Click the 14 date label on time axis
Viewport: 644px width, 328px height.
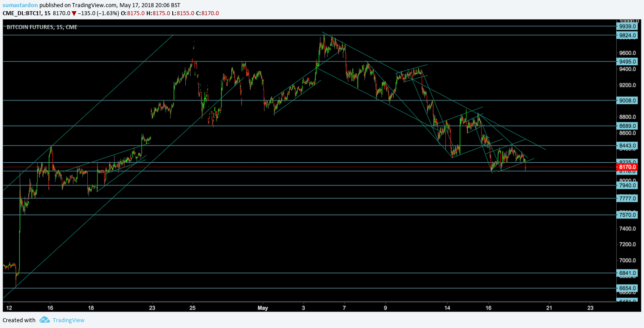tap(447, 308)
